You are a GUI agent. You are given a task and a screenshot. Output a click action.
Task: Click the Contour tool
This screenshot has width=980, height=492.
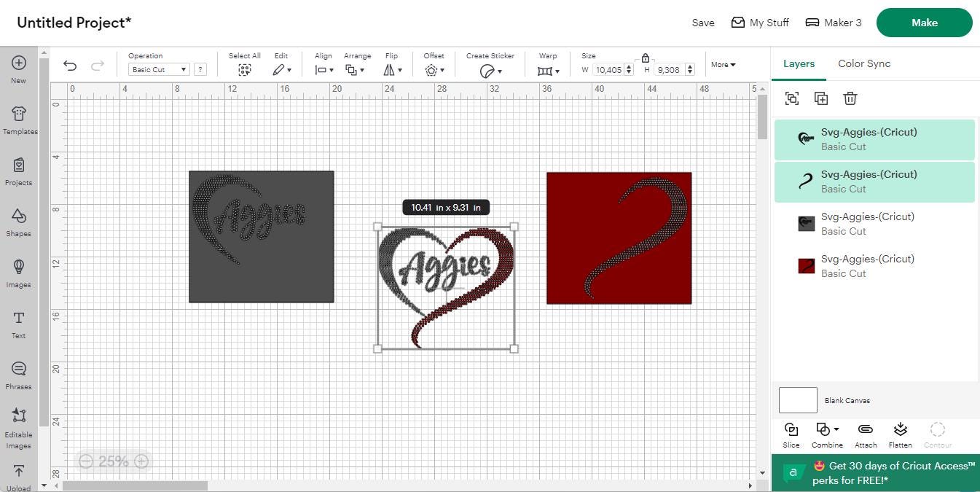(938, 429)
